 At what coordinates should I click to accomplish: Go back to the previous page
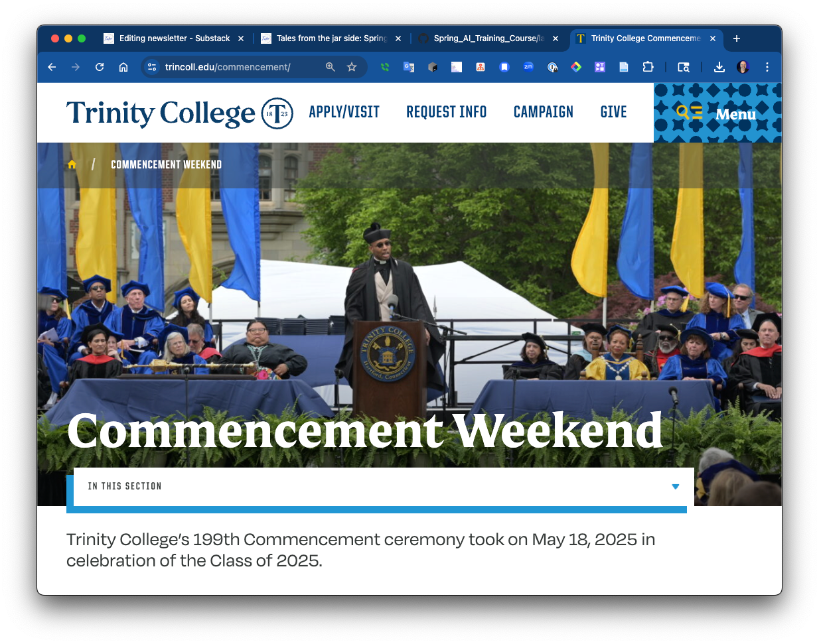coord(52,67)
